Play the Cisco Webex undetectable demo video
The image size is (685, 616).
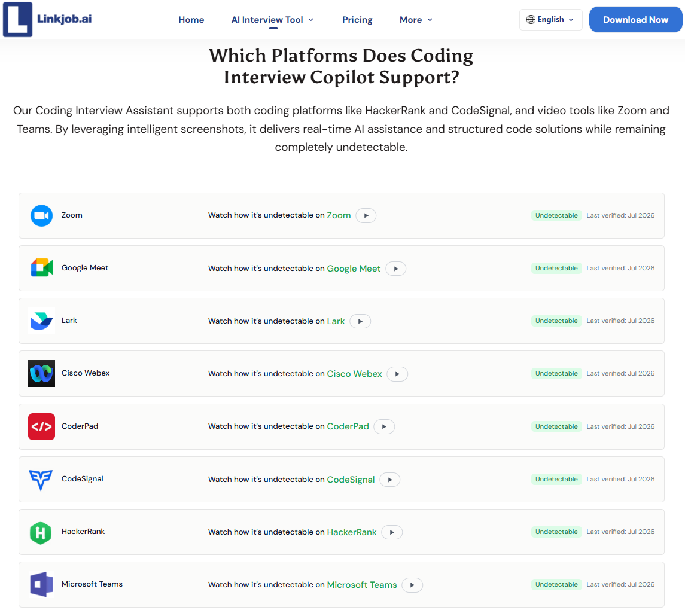click(398, 374)
